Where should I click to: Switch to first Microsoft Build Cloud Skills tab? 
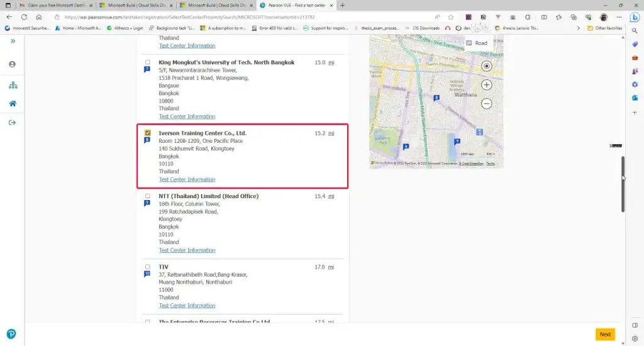[136, 5]
